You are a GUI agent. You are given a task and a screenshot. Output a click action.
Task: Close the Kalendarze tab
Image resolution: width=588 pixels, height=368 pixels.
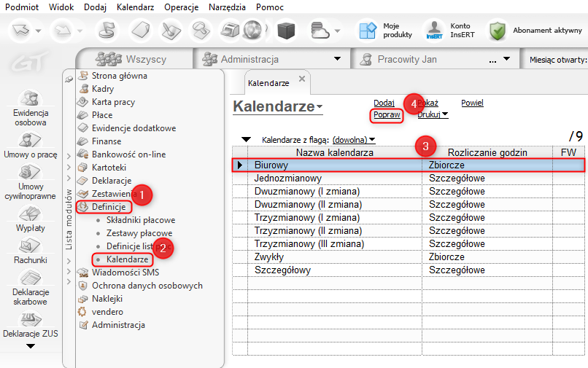pyautogui.click(x=302, y=79)
